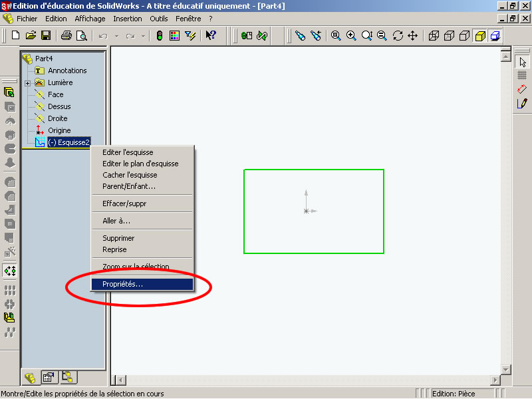Open the Affichage menu
Image resolution: width=532 pixels, height=399 pixels.
pos(90,19)
